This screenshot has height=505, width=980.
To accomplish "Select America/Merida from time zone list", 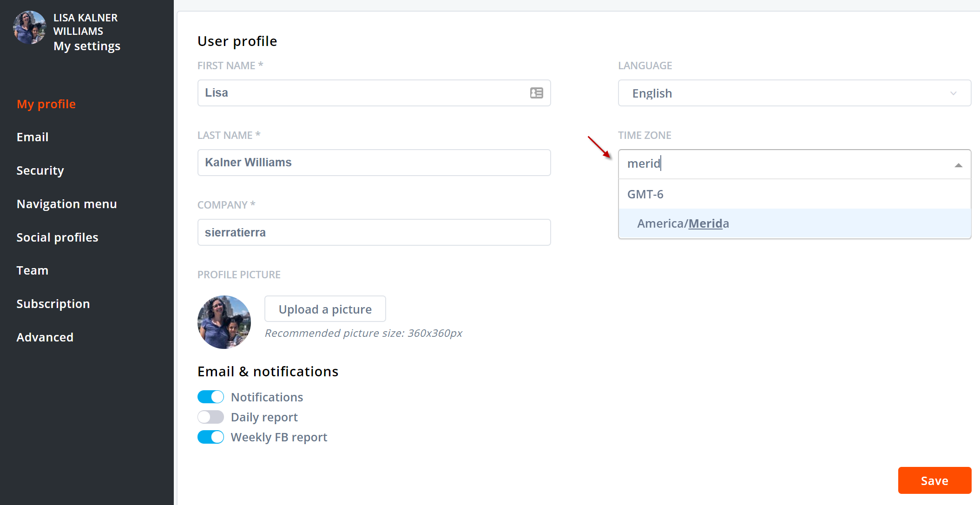I will 683,223.
